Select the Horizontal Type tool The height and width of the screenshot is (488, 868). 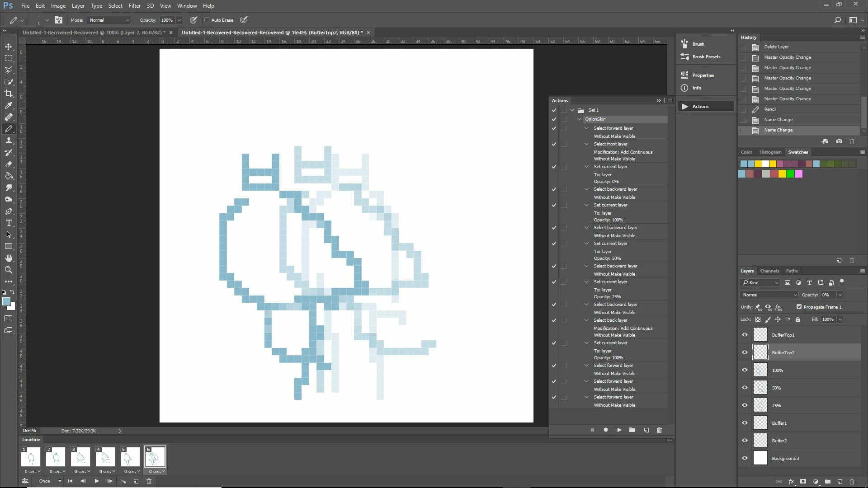pos(9,223)
